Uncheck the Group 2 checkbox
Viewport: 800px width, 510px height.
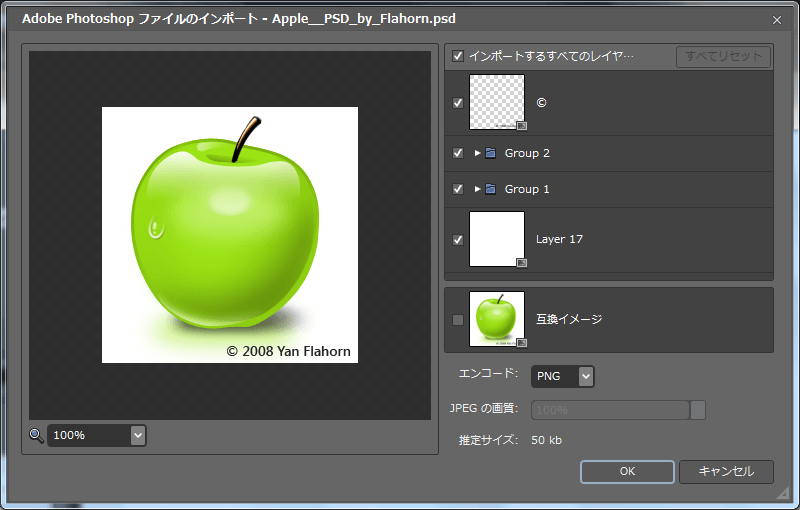[458, 153]
